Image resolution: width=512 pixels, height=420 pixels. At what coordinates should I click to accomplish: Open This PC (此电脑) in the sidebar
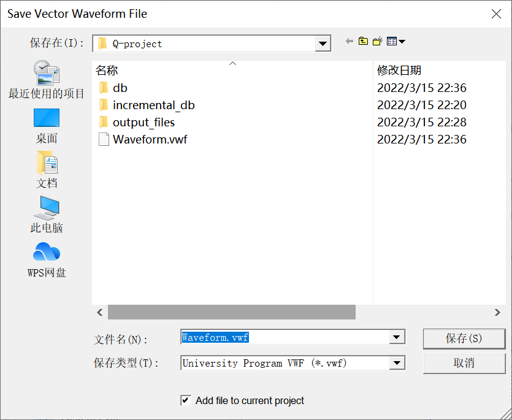(47, 215)
